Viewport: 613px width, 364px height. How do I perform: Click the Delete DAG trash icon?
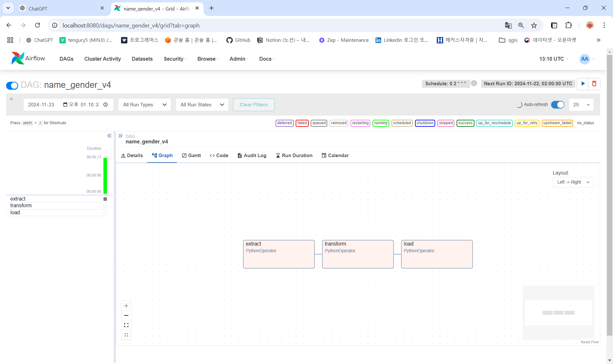click(x=594, y=84)
